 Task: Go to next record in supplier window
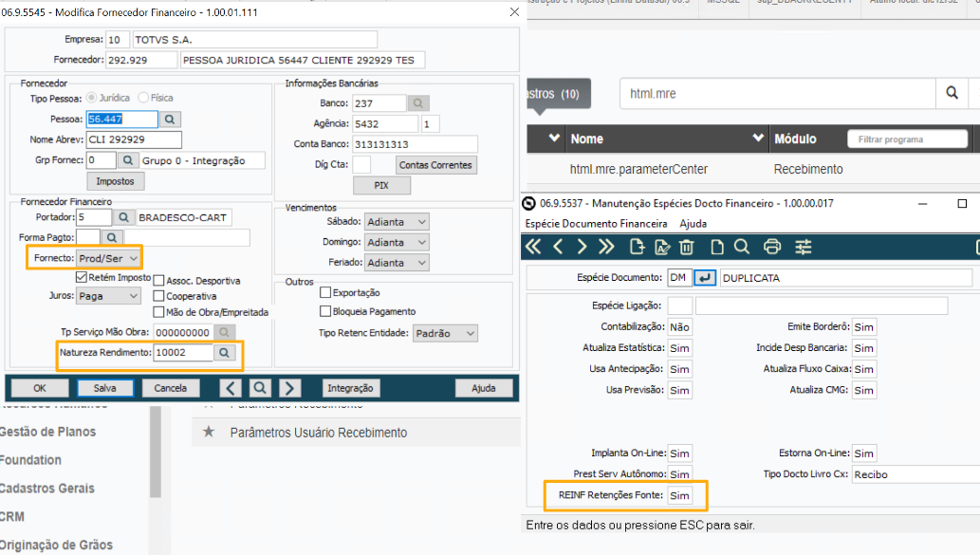(x=289, y=388)
